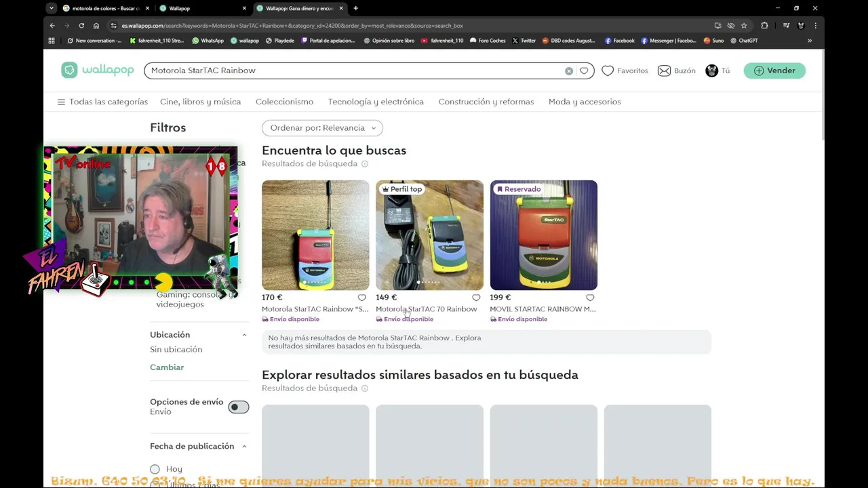
Task: Open Twitter bookmark
Action: (524, 41)
